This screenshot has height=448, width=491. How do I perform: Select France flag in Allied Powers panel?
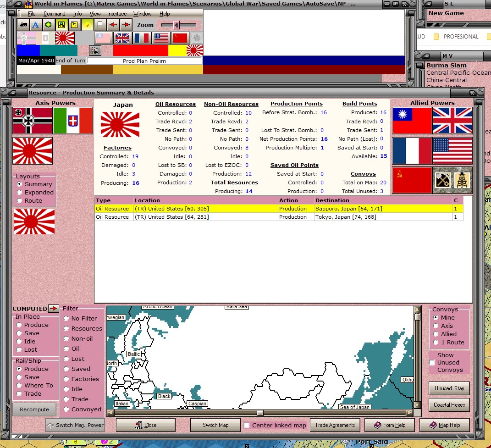[x=412, y=151]
